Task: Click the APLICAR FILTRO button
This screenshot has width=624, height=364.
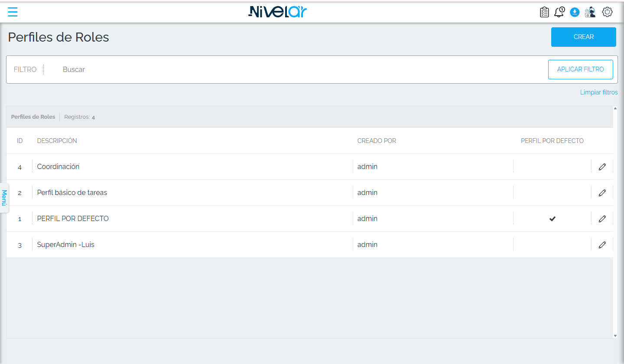Action: pos(581,69)
